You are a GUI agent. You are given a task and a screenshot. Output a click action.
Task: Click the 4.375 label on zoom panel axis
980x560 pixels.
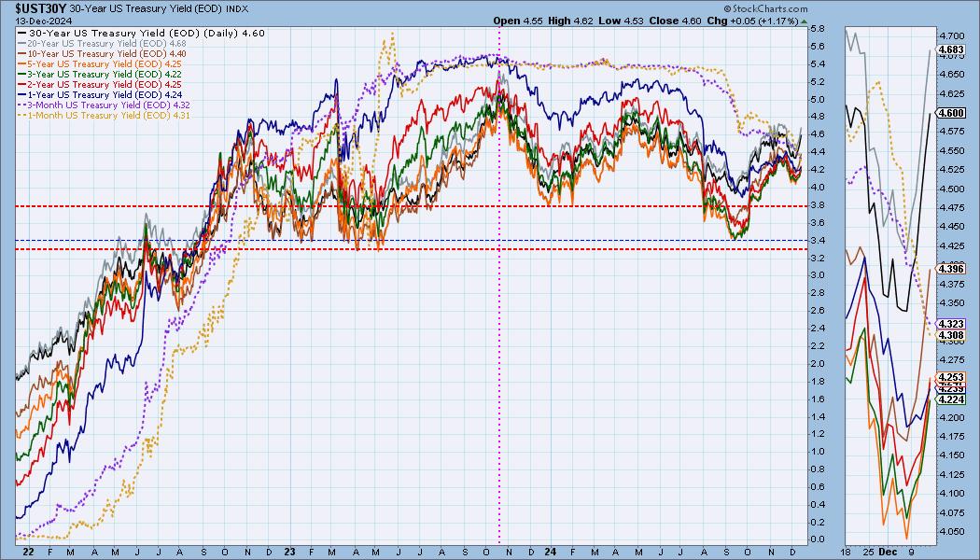(x=951, y=285)
